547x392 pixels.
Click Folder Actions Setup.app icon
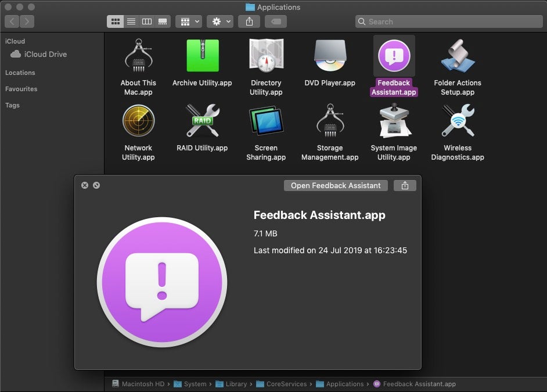(x=458, y=56)
